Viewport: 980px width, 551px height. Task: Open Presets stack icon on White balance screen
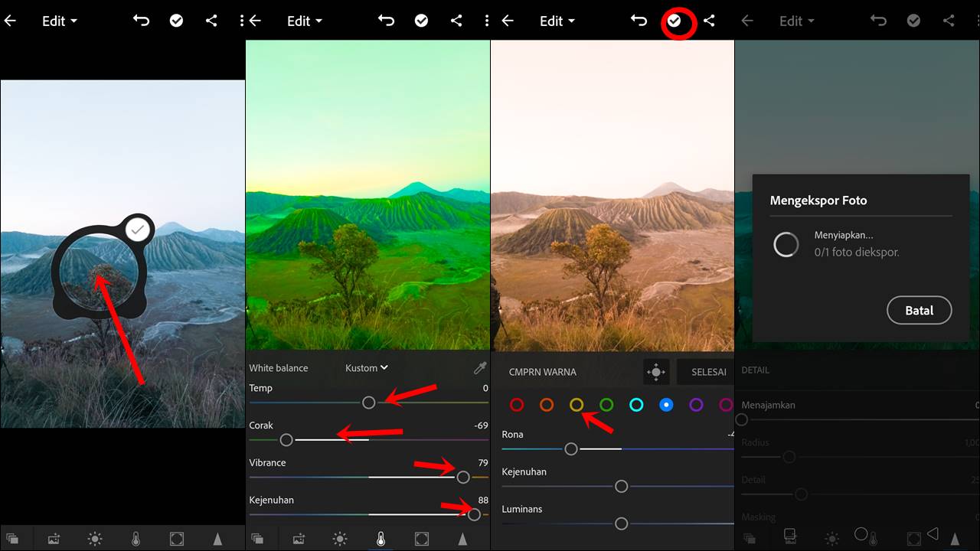point(257,539)
